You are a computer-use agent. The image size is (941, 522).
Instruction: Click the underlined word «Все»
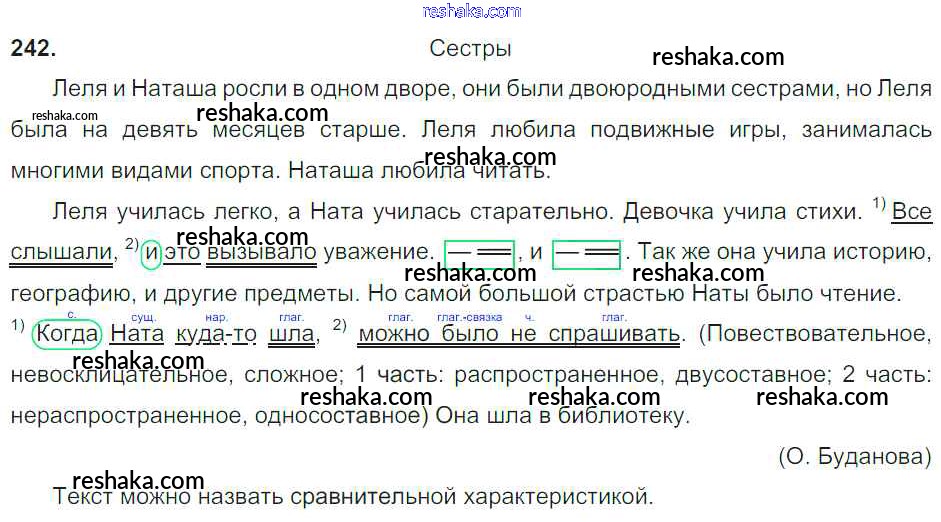tap(910, 212)
